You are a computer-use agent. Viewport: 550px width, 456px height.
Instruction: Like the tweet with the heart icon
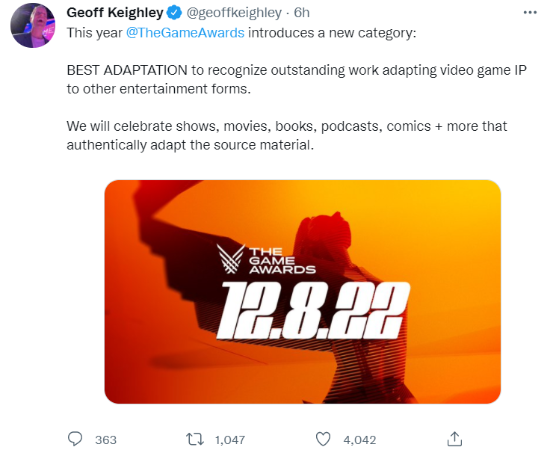[323, 439]
